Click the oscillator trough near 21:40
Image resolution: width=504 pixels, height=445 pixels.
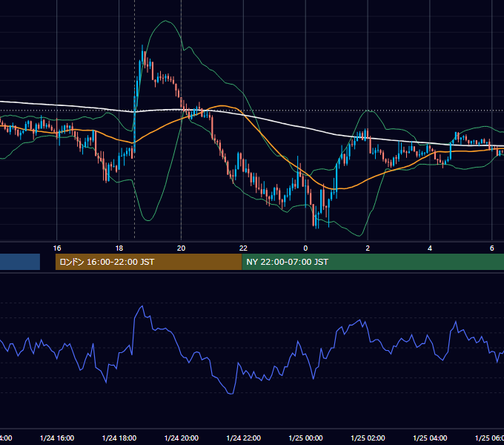click(x=231, y=393)
